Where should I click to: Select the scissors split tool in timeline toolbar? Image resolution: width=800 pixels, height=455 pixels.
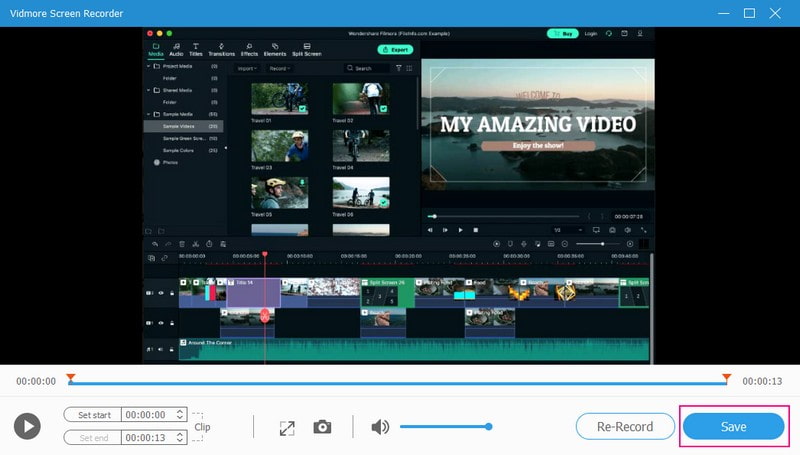click(x=196, y=244)
